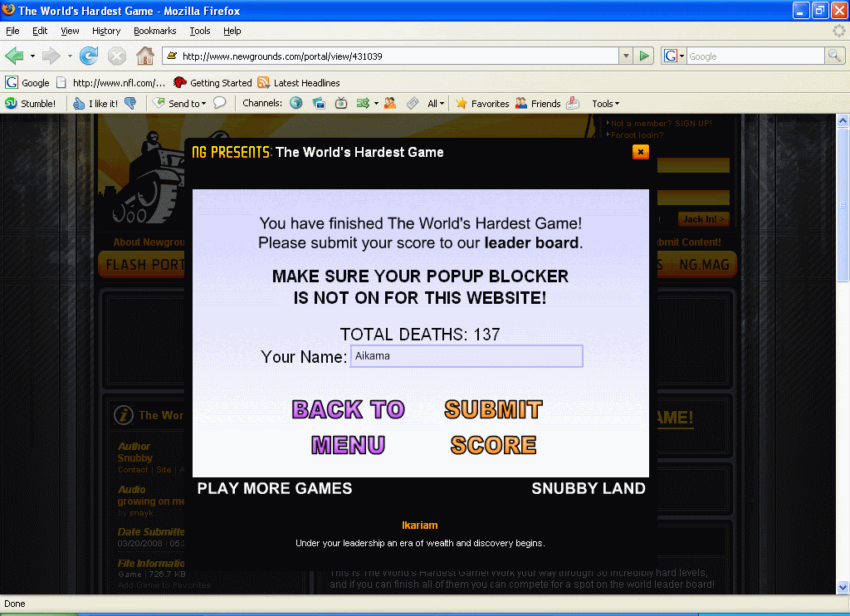This screenshot has width=850, height=616.
Task: Click the icon right of Friends
Action: 573,103
